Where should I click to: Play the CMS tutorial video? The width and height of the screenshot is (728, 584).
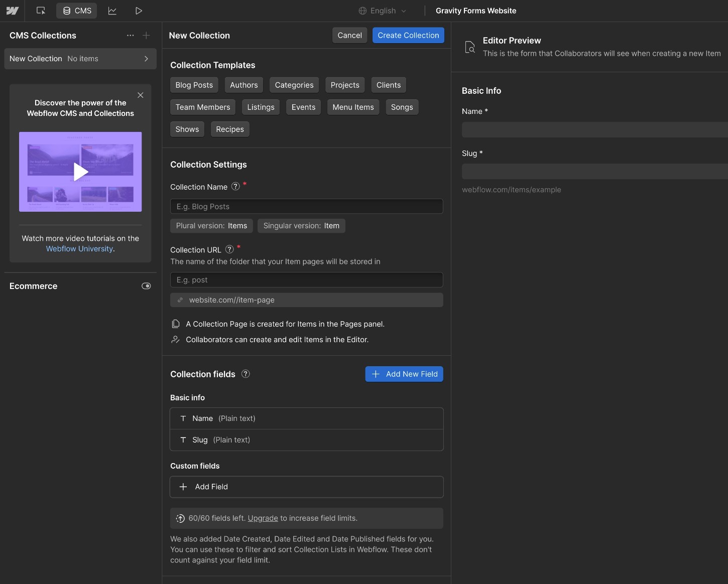(80, 172)
